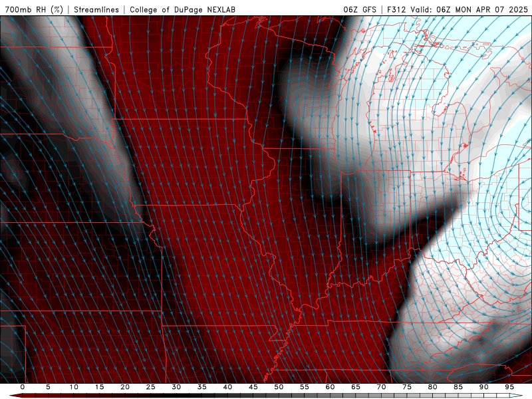The width and height of the screenshot is (532, 399).
Task: Click the "60" label on the color scale
Action: (330, 387)
